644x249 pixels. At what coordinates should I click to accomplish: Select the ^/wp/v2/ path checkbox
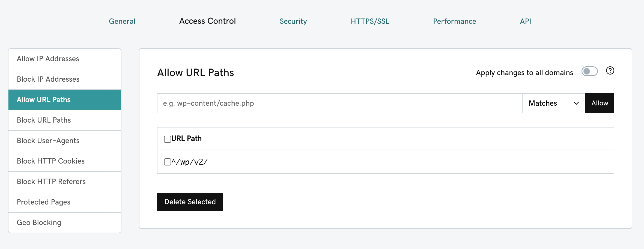167,162
